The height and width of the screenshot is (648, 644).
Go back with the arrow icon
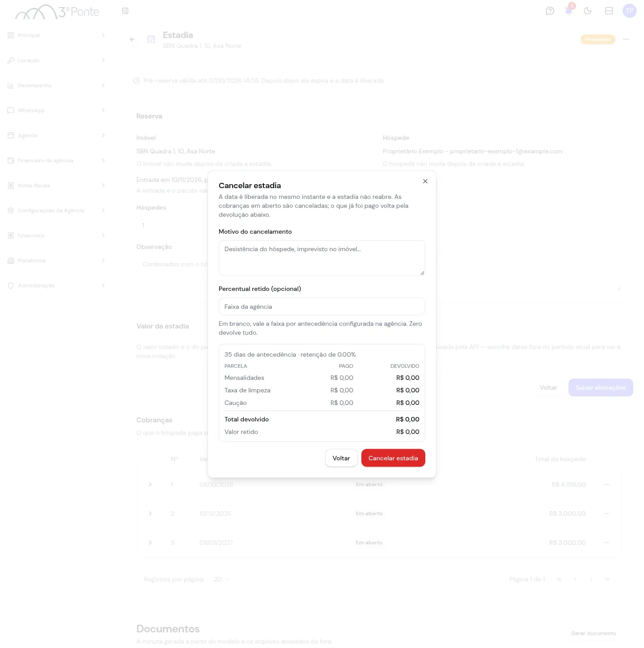[132, 39]
